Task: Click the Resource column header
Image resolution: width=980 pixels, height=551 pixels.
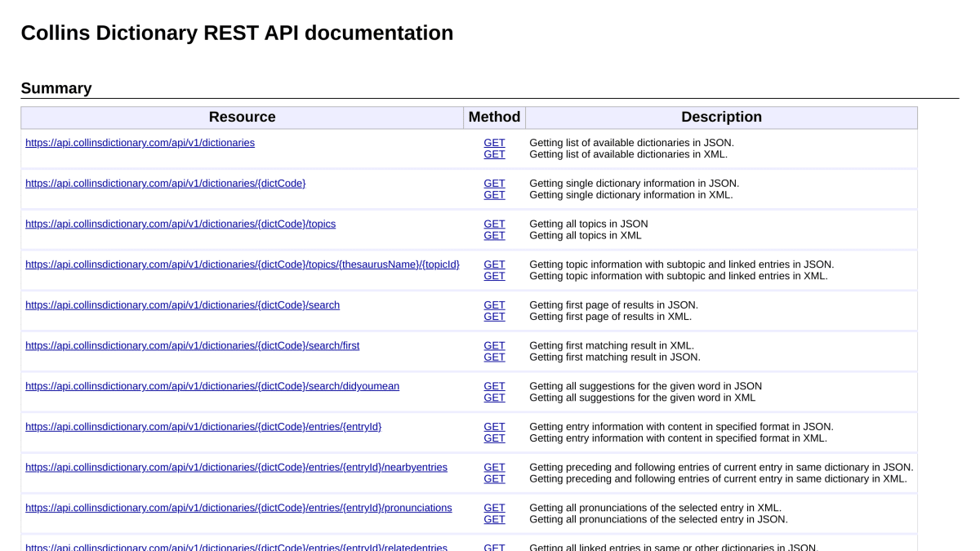Action: coord(243,118)
